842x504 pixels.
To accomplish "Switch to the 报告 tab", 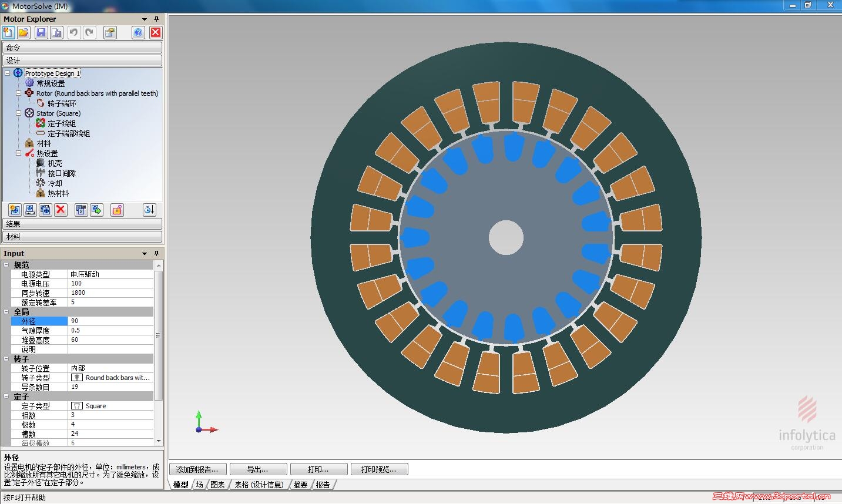I will pos(323,485).
